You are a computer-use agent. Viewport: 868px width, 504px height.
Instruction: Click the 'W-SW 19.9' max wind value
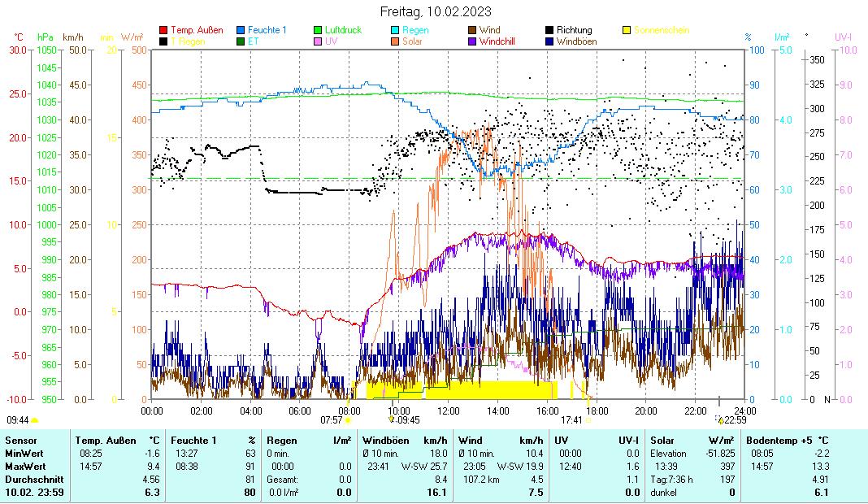point(520,467)
